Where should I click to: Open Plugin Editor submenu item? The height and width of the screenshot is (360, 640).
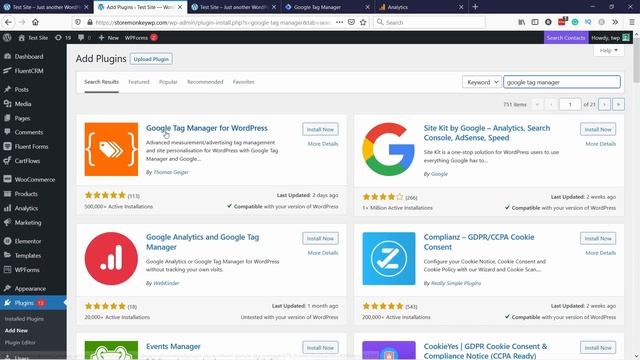click(20, 342)
